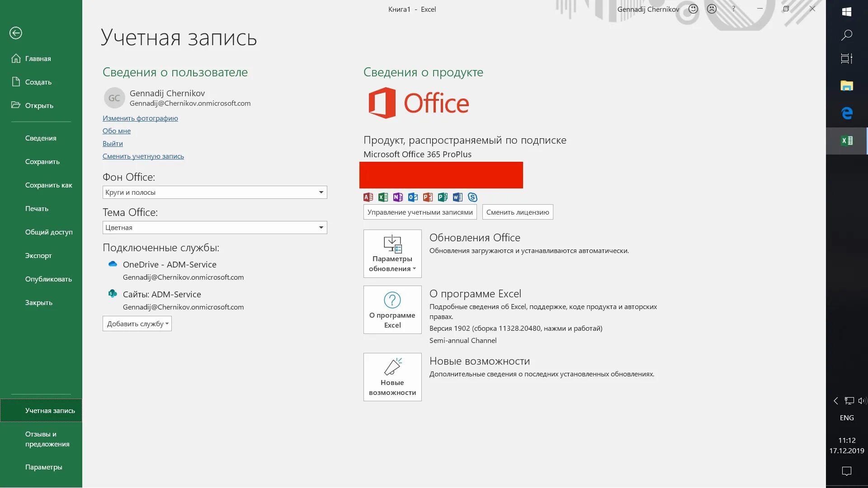Click the Publisher app icon
The width and height of the screenshot is (868, 488).
coord(443,197)
